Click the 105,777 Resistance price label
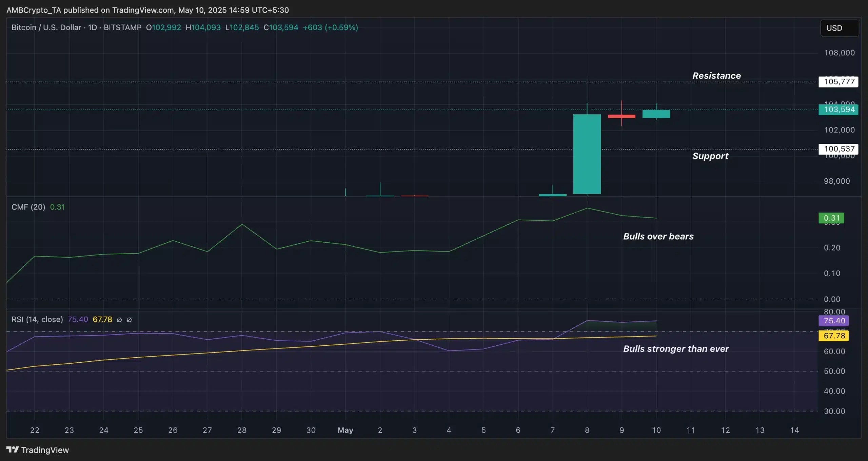Viewport: 868px width, 461px height. 838,81
